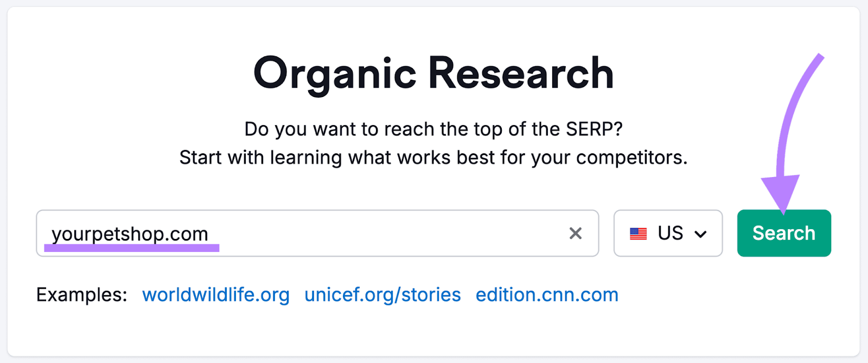
Task: Clear the yourpetshop.com query with the X icon
Action: (x=576, y=234)
